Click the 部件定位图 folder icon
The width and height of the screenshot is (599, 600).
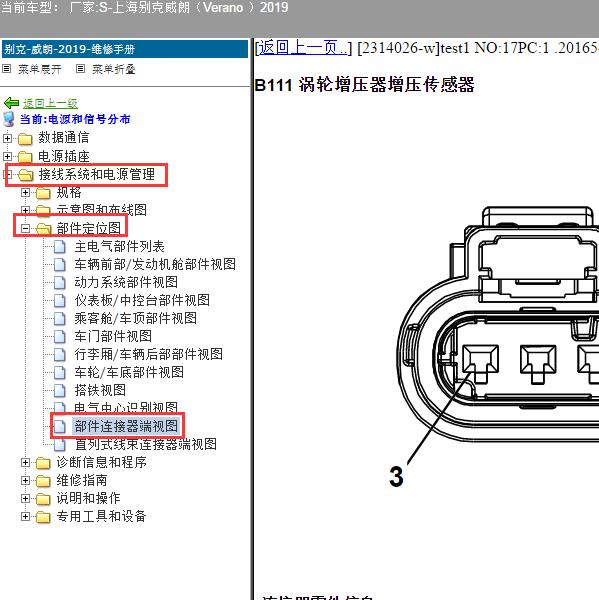tap(44, 229)
